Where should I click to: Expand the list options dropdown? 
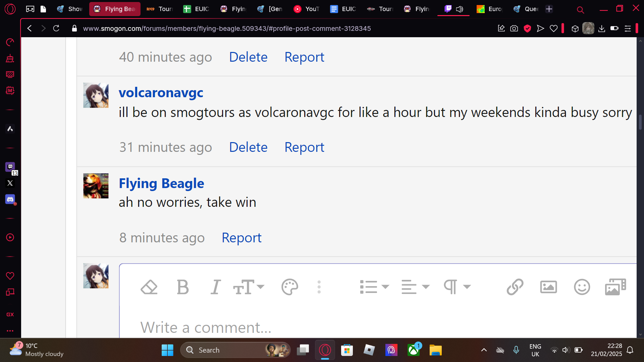(374, 287)
